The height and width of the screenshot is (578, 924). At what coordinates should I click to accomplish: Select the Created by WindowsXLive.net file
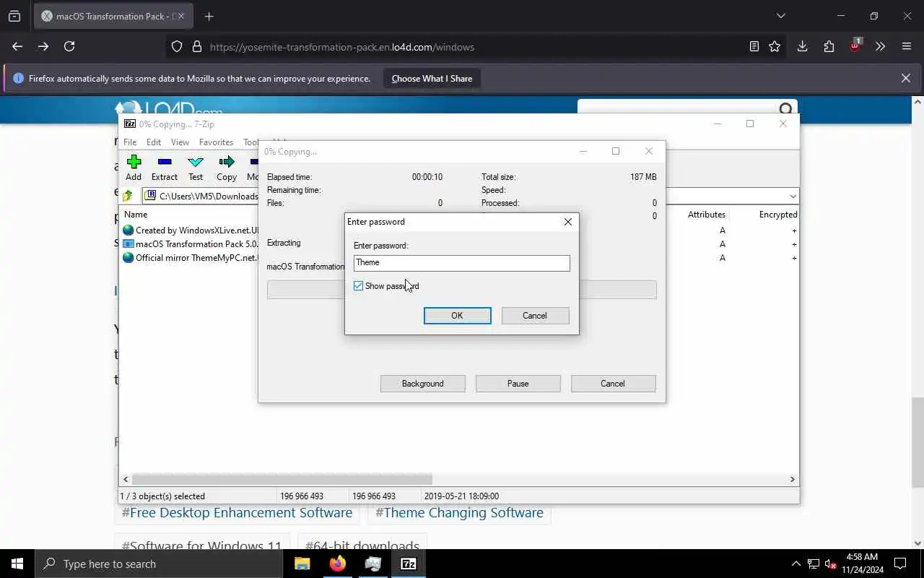click(x=191, y=230)
